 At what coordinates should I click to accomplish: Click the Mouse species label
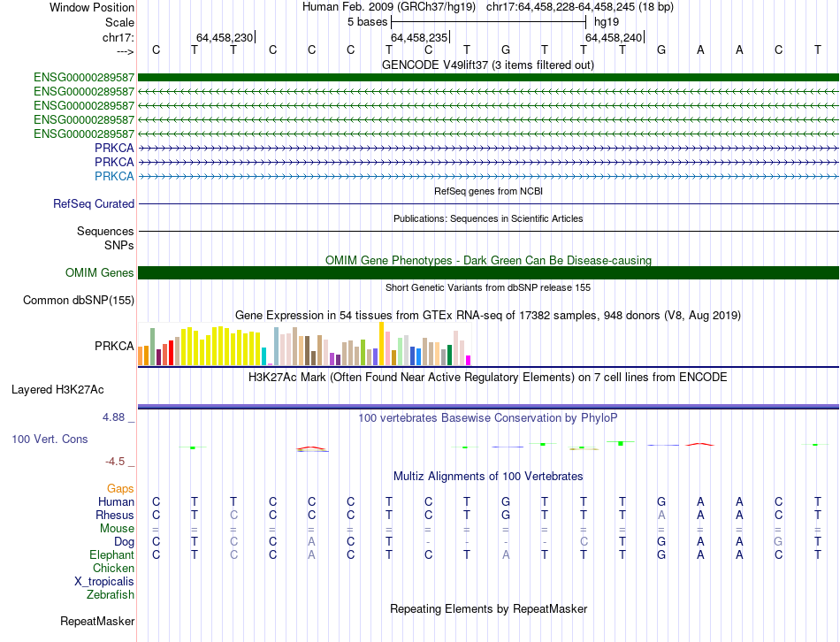tap(117, 529)
